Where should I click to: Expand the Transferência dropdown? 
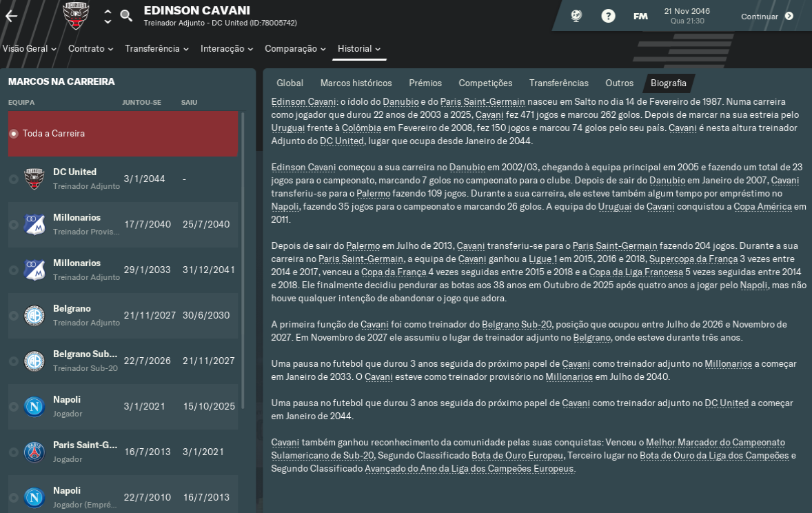click(x=156, y=49)
